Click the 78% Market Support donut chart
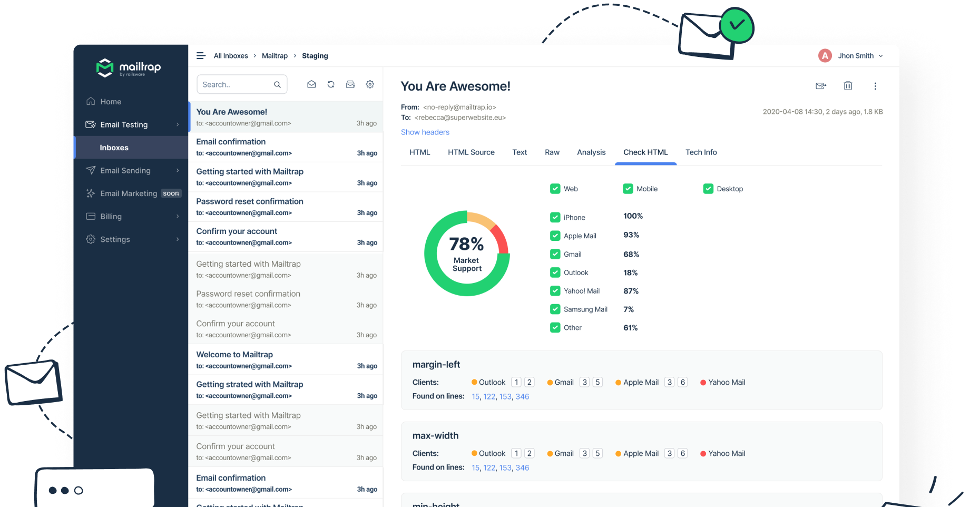 click(467, 253)
